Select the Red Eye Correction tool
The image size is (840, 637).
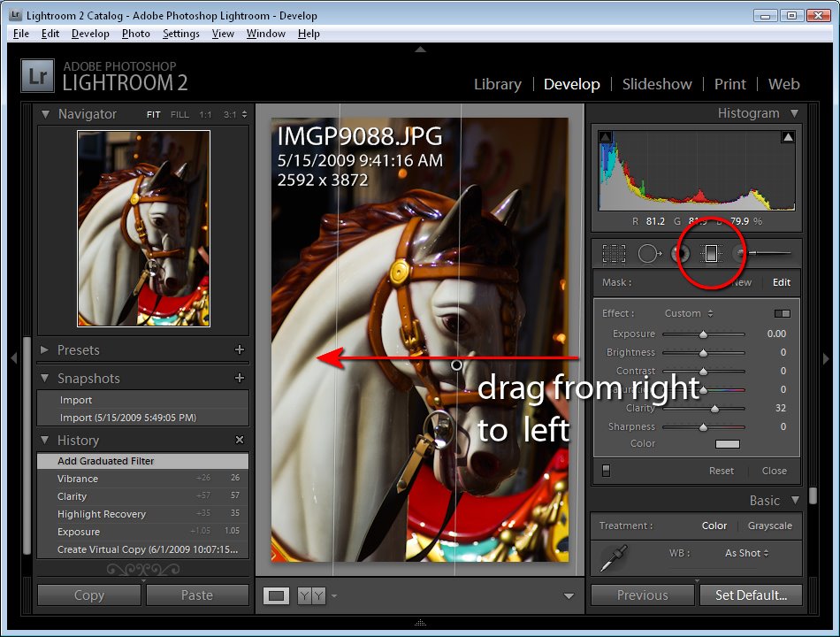(x=681, y=253)
